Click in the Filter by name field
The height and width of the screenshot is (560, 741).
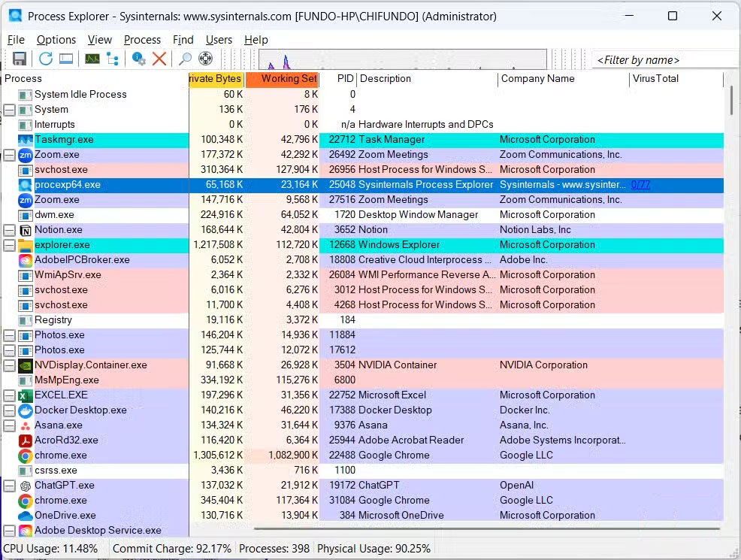[x=665, y=60]
